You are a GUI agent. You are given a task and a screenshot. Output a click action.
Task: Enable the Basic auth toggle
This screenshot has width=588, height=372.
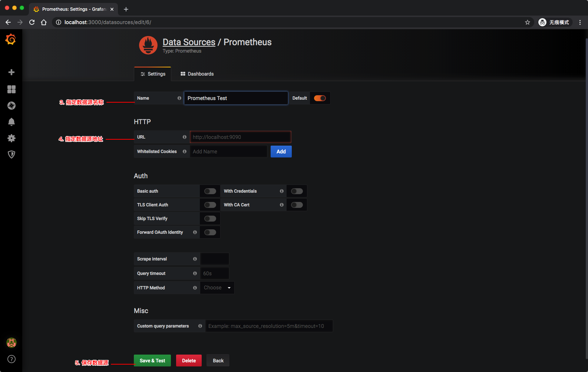point(210,191)
